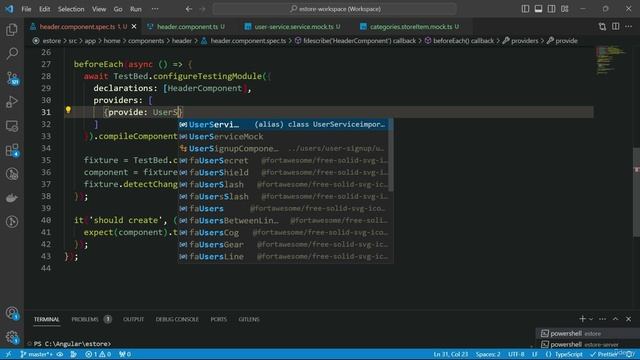640x360 pixels.
Task: Open the Docker view in activity bar
Action: click(12, 198)
